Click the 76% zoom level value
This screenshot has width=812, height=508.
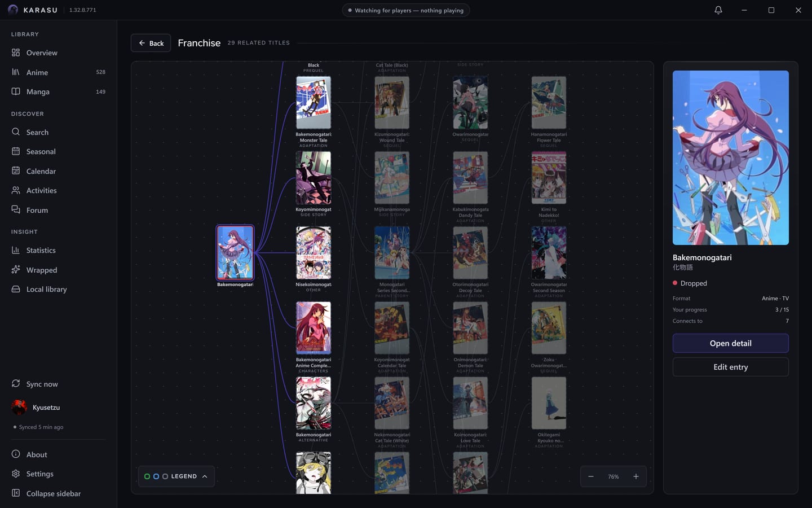pos(614,477)
